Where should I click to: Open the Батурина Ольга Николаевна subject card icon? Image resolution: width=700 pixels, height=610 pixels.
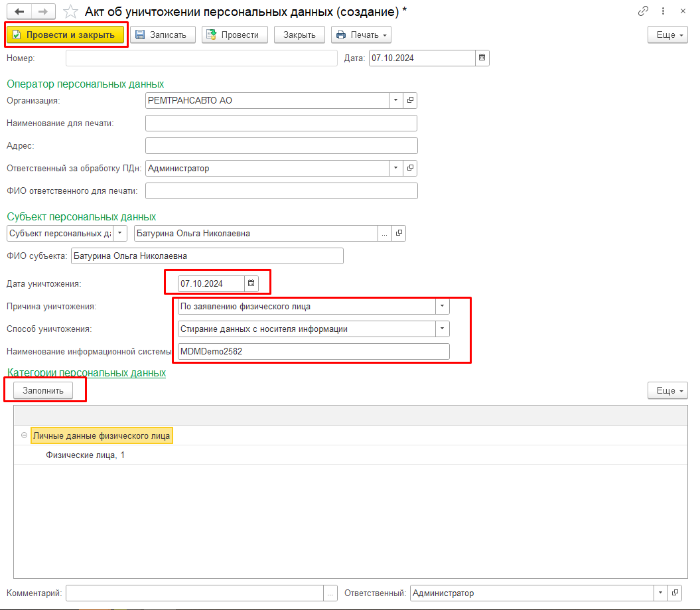pos(398,234)
